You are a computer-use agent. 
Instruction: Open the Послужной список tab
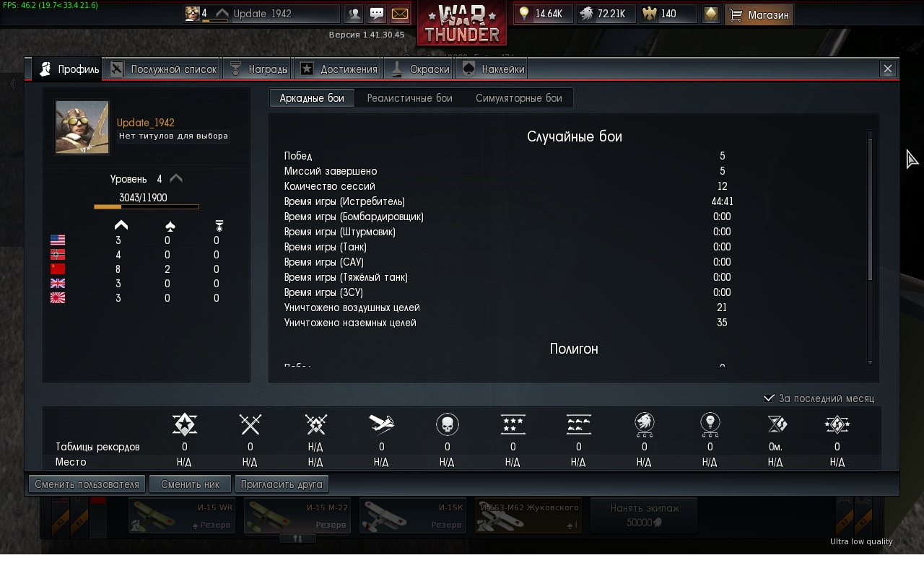(x=164, y=69)
